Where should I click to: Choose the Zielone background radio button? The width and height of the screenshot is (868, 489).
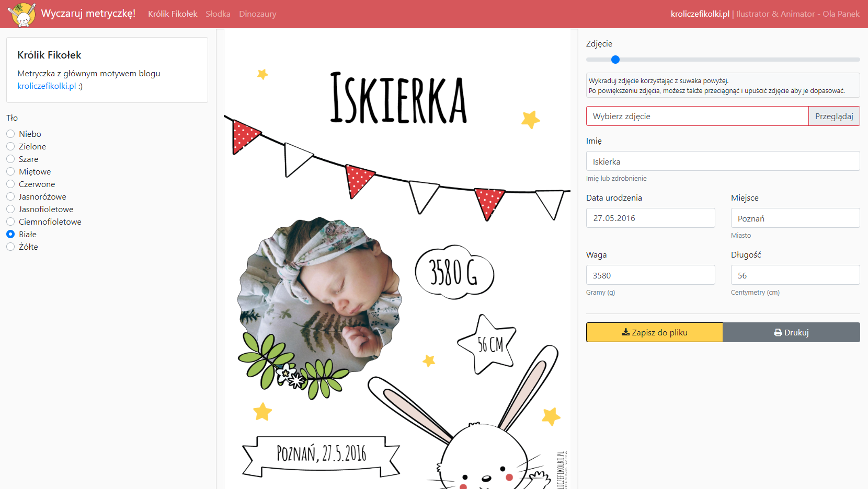pyautogui.click(x=10, y=146)
